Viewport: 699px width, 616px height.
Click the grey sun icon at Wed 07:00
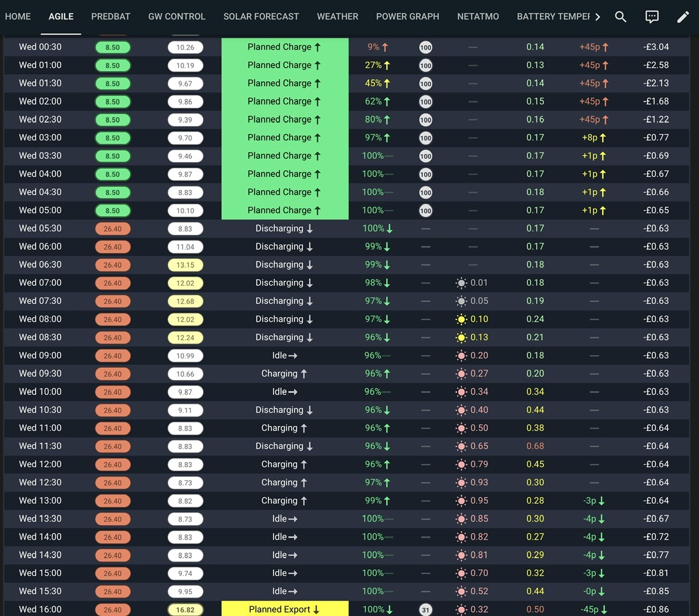pyautogui.click(x=461, y=283)
